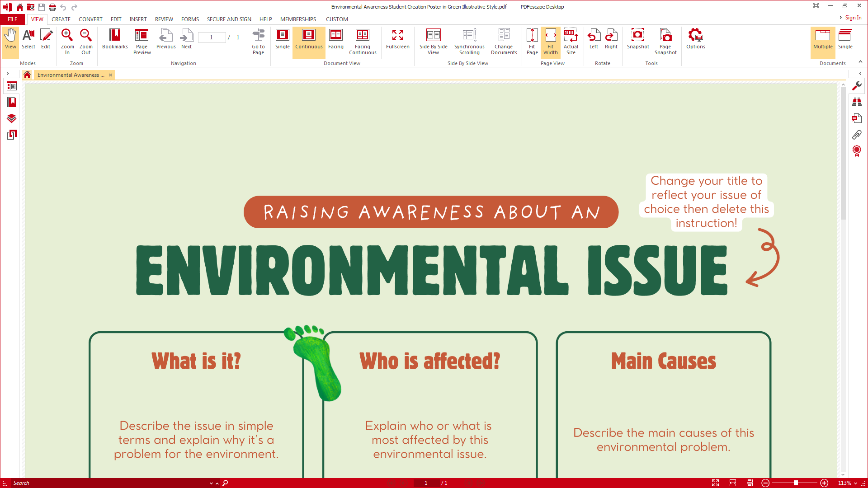Open the wrench tools panel

click(x=857, y=86)
